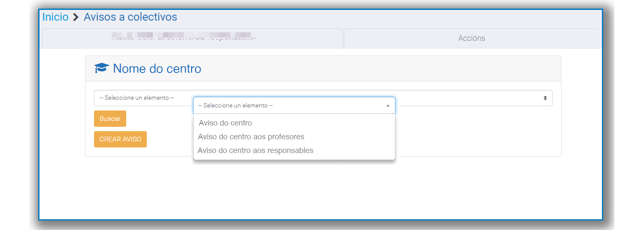Go to the Inicio breadcrumb link
The image size is (644, 230).
click(55, 17)
